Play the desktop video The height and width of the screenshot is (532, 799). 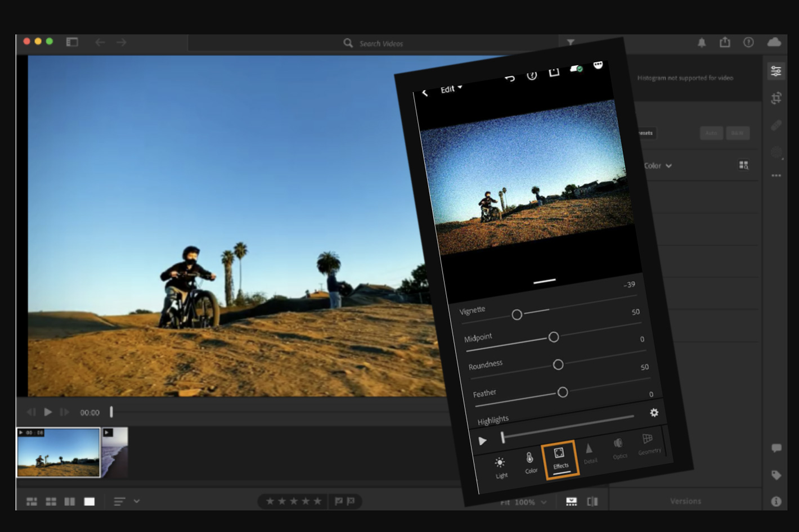coord(48,412)
